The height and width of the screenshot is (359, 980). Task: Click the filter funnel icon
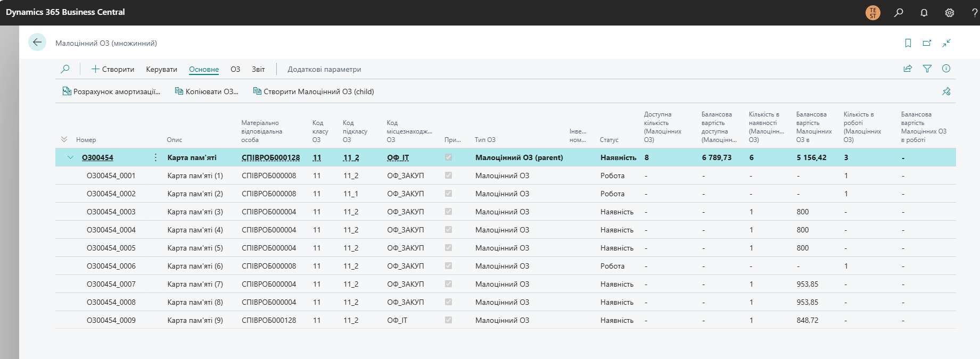point(927,69)
